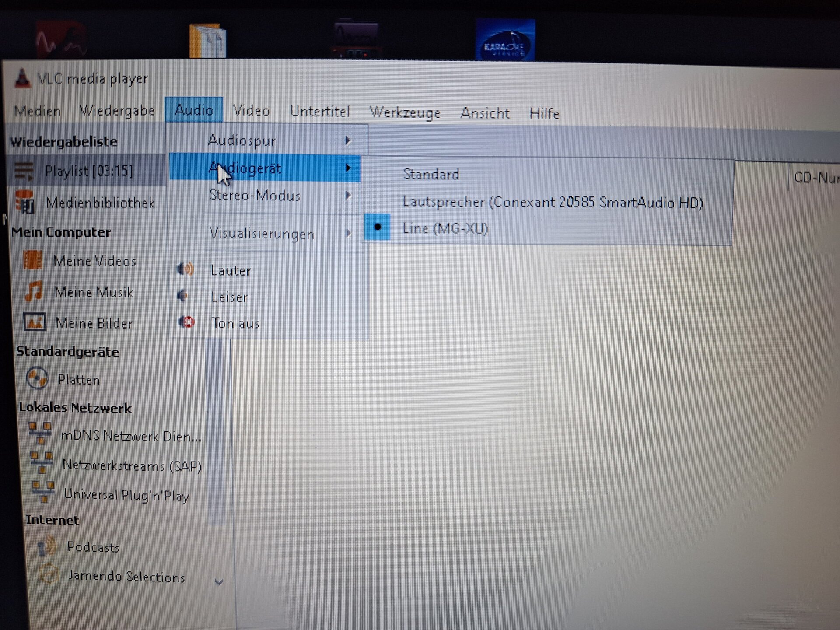
Task: Select Universal Plug'n'Play entry
Action: coord(126,495)
